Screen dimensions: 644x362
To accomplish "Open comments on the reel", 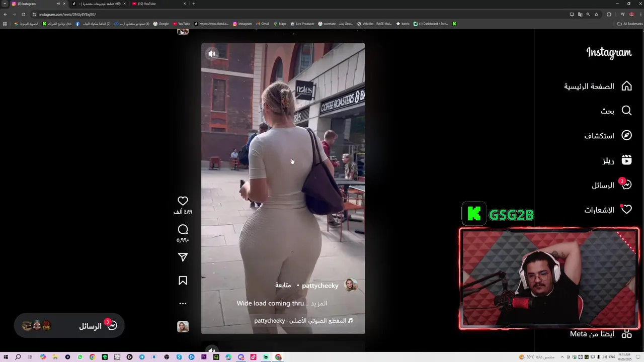I will pos(183,230).
